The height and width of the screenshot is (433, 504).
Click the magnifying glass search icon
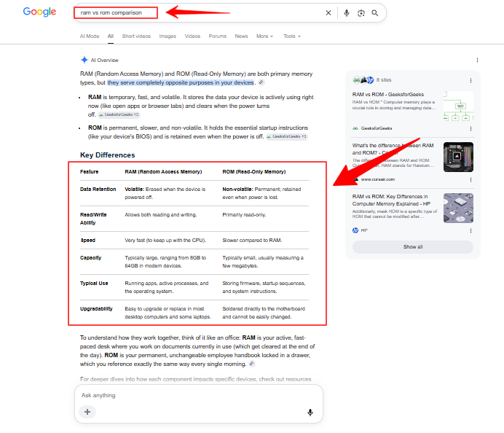375,13
